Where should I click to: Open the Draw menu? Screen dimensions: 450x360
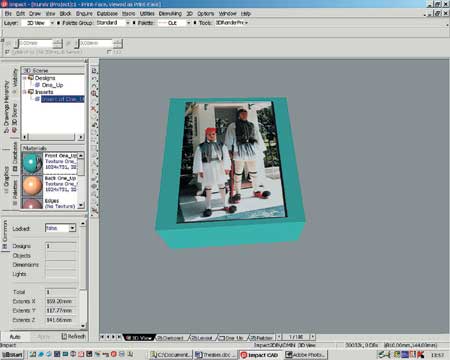35,14
